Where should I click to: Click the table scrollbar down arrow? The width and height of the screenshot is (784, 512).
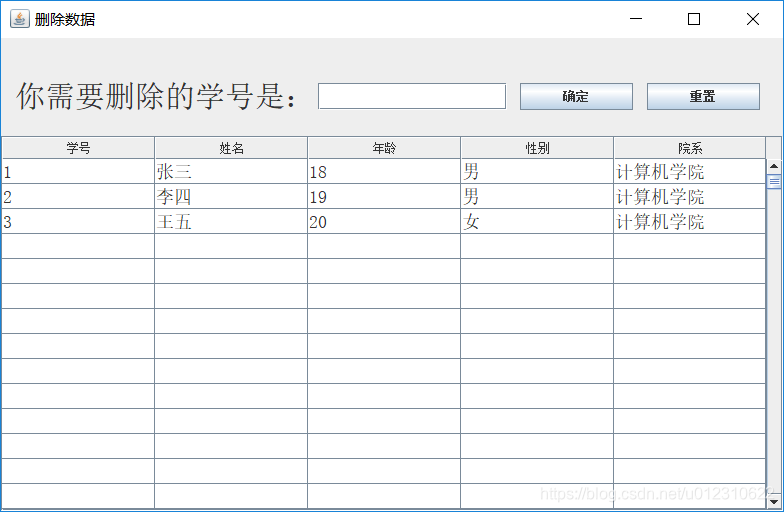point(774,502)
